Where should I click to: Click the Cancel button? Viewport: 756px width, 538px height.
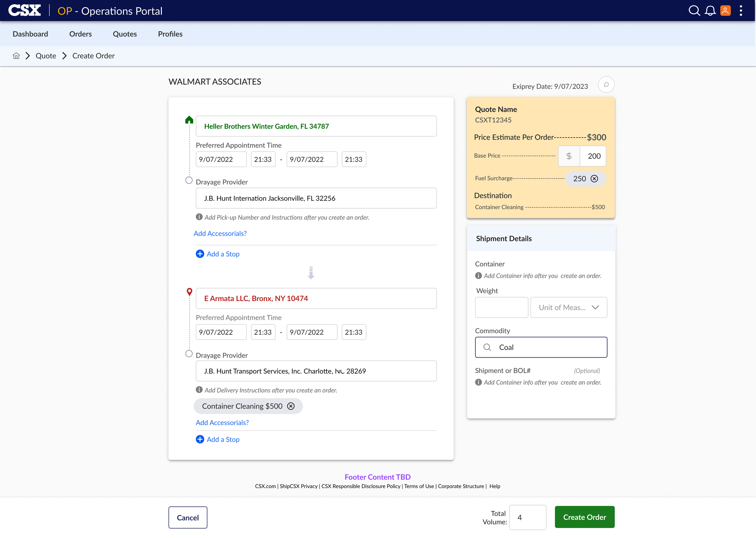[188, 517]
